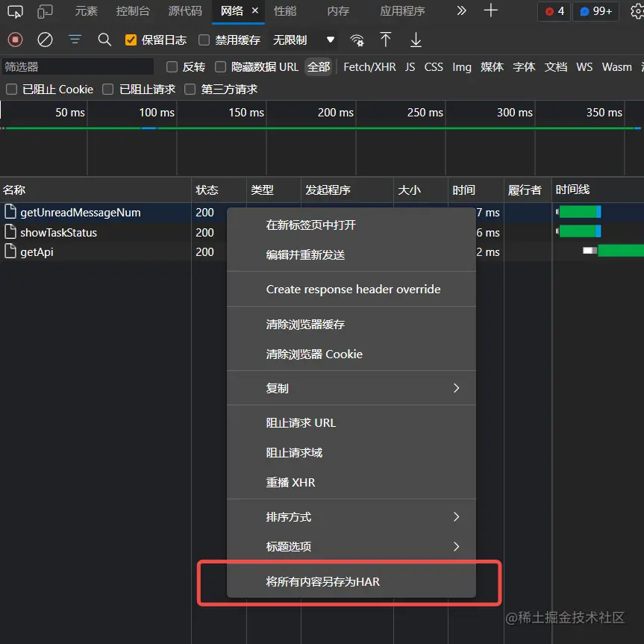
Task: Filter requests by 媒体
Action: click(x=492, y=66)
